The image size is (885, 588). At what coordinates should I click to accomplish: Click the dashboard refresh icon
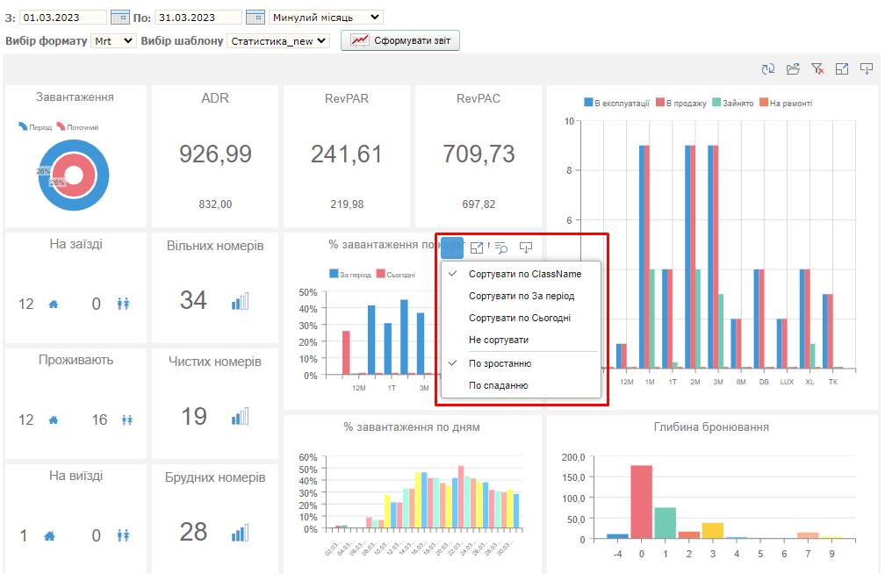click(x=768, y=69)
